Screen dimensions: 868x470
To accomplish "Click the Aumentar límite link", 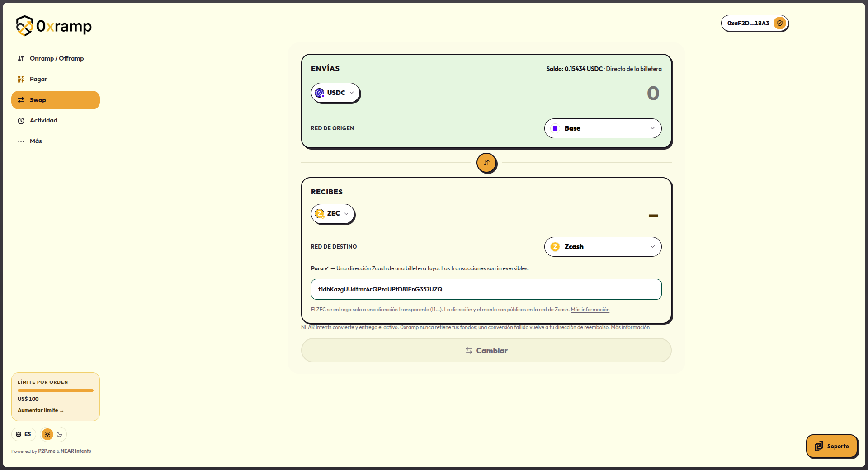I will 41,410.
